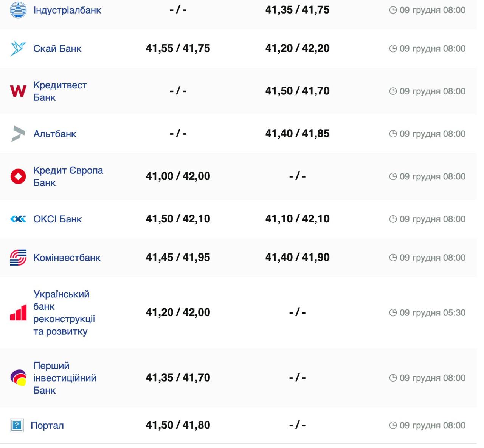
Task: Click the Портал link
Action: tap(47, 426)
